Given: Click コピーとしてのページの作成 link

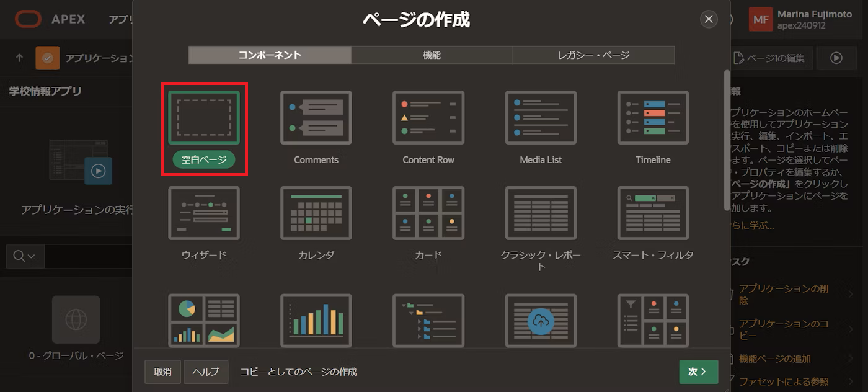Looking at the screenshot, I should (x=299, y=372).
